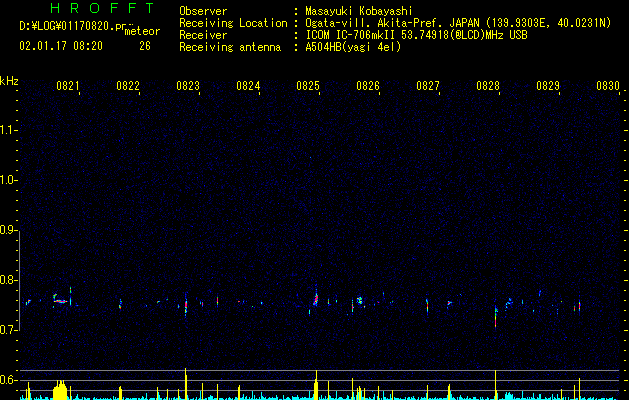Click the 0.9 kHz axis label
The image size is (629, 400).
[8, 230]
